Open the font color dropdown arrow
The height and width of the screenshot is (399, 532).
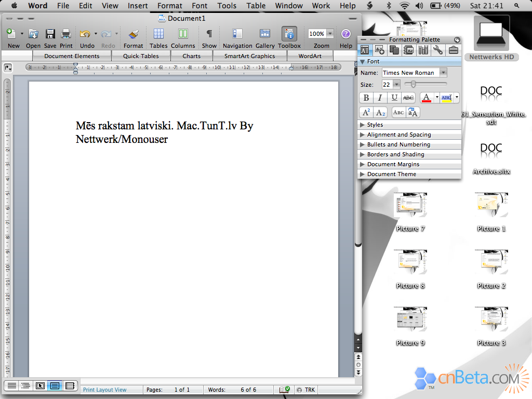[x=436, y=98]
